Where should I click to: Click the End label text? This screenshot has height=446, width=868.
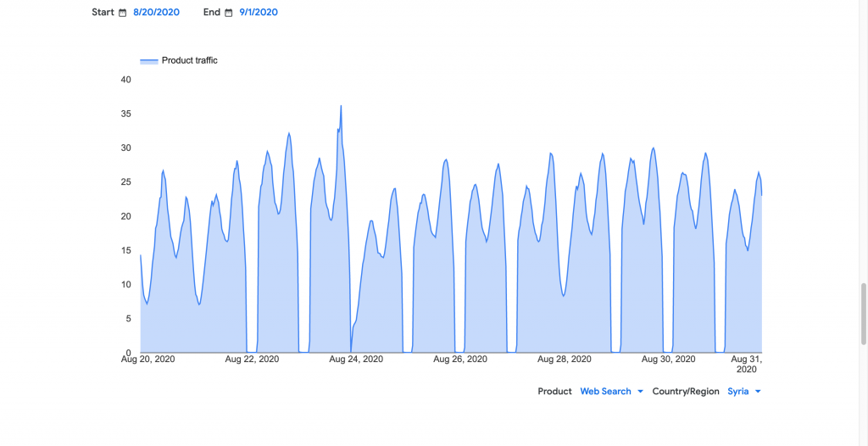click(x=211, y=12)
